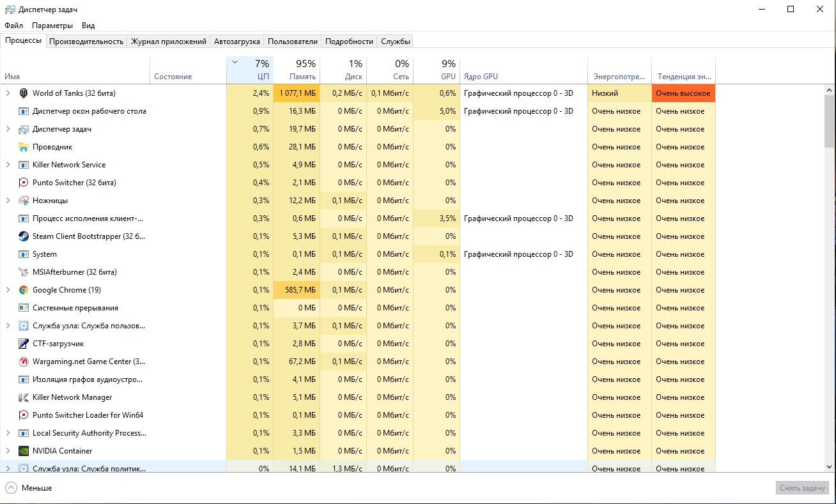Click the Killer Network Manager icon

24,397
